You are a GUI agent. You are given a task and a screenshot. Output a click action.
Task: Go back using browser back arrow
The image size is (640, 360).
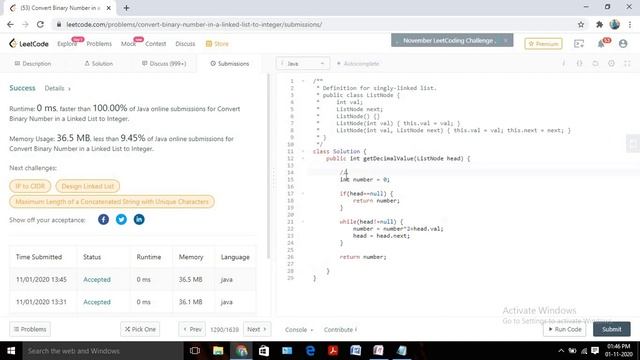(10, 24)
